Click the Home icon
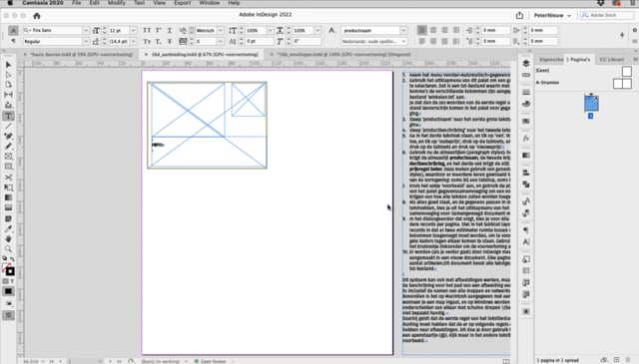 37,16
